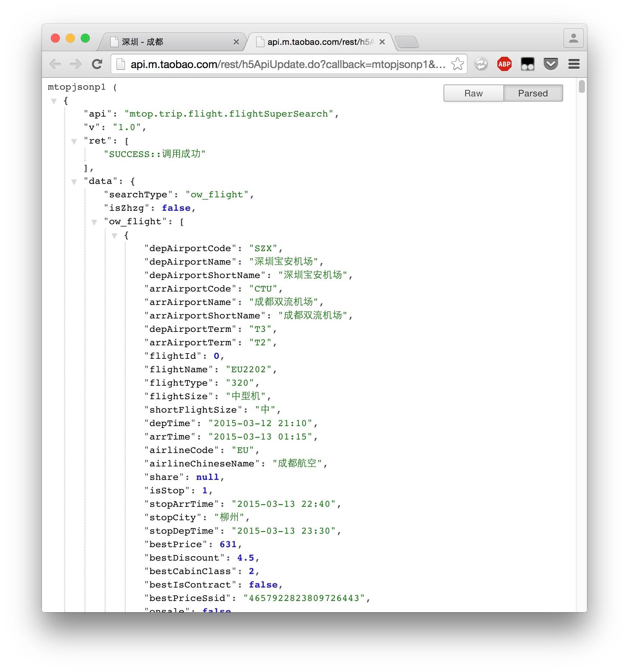Click the bestPrice 631 value
Image resolution: width=629 pixels, height=672 pixels.
pos(228,545)
